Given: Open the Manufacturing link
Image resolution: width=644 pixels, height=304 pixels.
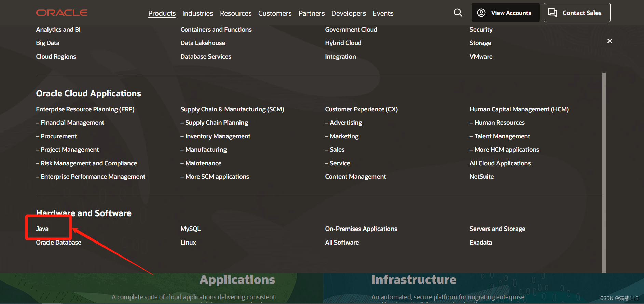Looking at the screenshot, I should 204,150.
